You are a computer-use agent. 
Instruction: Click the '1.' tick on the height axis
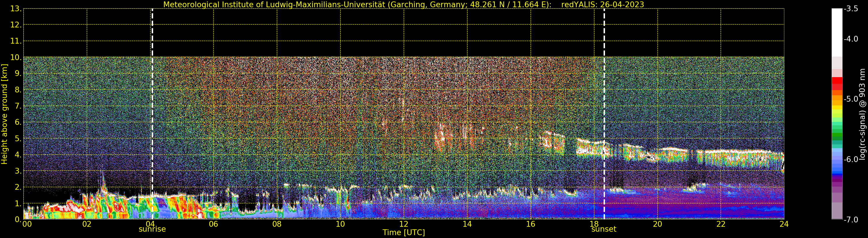pyautogui.click(x=18, y=203)
